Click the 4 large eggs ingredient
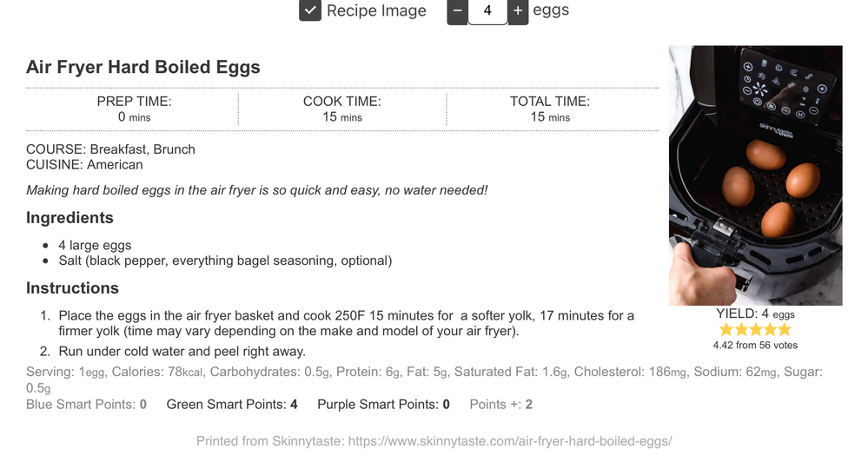This screenshot has width=868, height=462. (96, 245)
